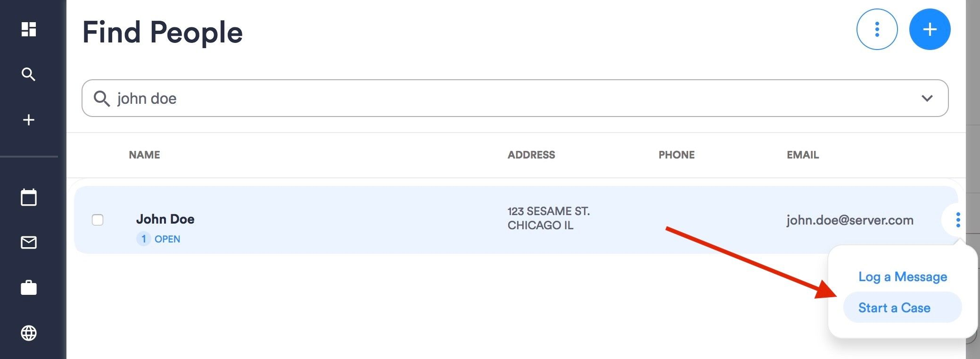Click the blue plus add person button
Image resolution: width=980 pixels, height=359 pixels.
930,29
